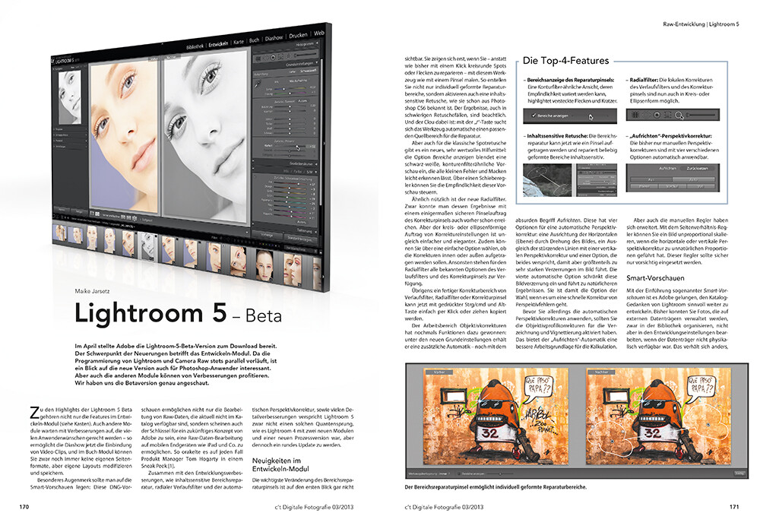Click the Auto button in Aufrichten panel
The height and width of the screenshot is (532, 760).
(693, 179)
